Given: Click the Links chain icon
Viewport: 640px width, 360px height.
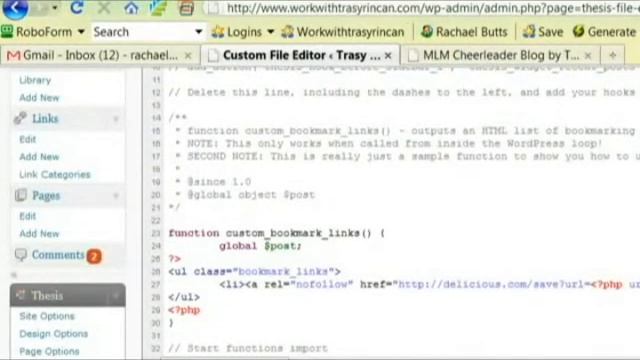Looking at the screenshot, I should [20, 118].
